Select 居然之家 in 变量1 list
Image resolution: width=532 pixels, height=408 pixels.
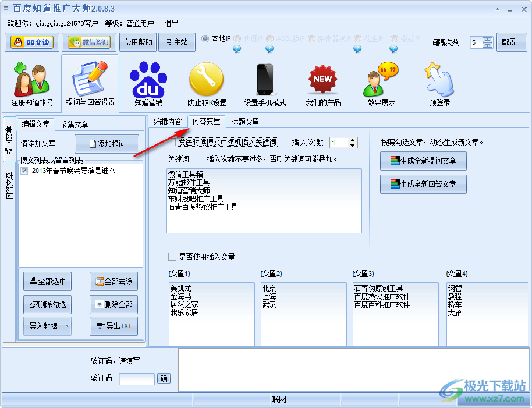point(185,304)
